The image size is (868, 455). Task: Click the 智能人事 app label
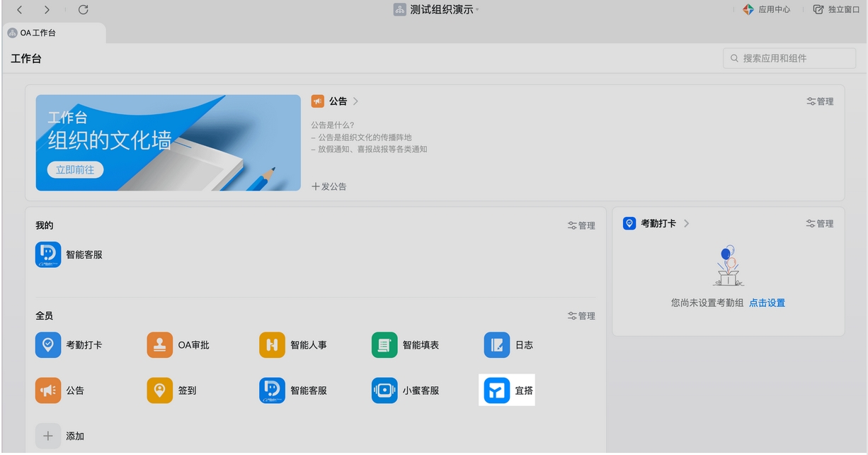(x=309, y=345)
